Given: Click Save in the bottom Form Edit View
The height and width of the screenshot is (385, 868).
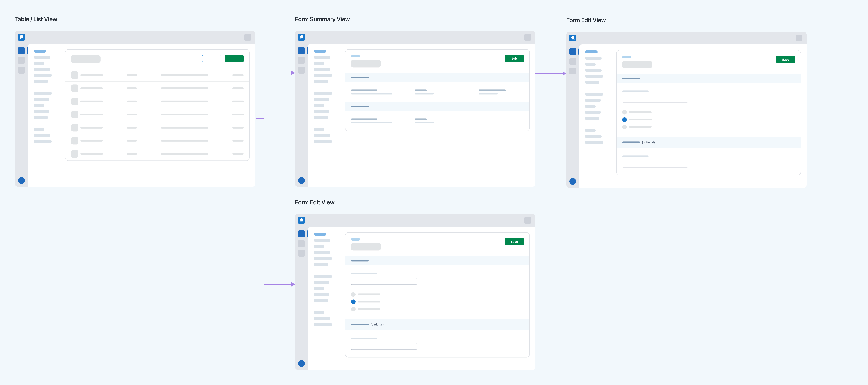Looking at the screenshot, I should [514, 242].
